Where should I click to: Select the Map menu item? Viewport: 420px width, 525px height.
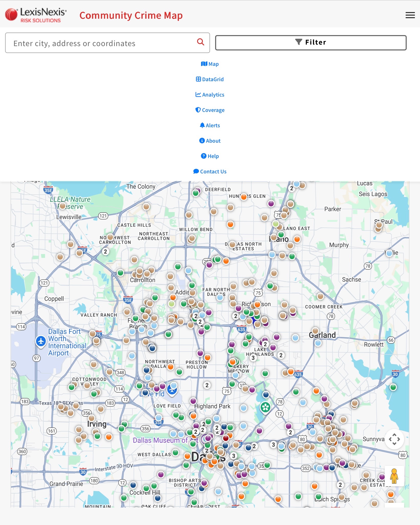pyautogui.click(x=210, y=64)
